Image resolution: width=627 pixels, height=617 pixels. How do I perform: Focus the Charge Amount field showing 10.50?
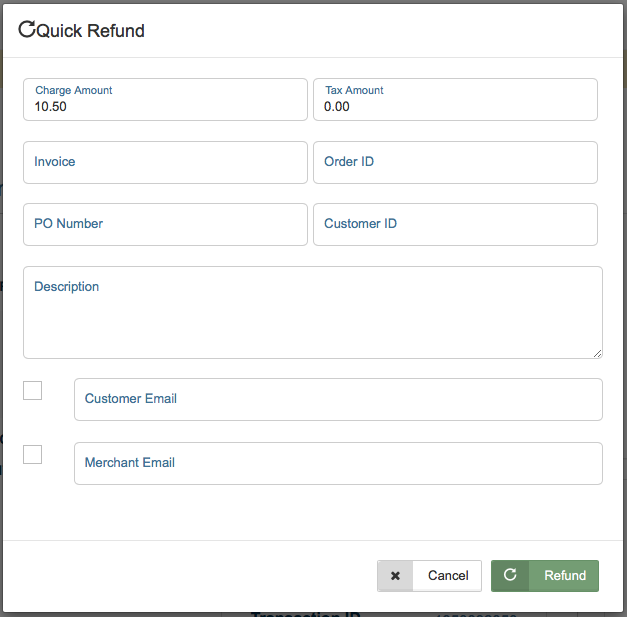point(165,106)
